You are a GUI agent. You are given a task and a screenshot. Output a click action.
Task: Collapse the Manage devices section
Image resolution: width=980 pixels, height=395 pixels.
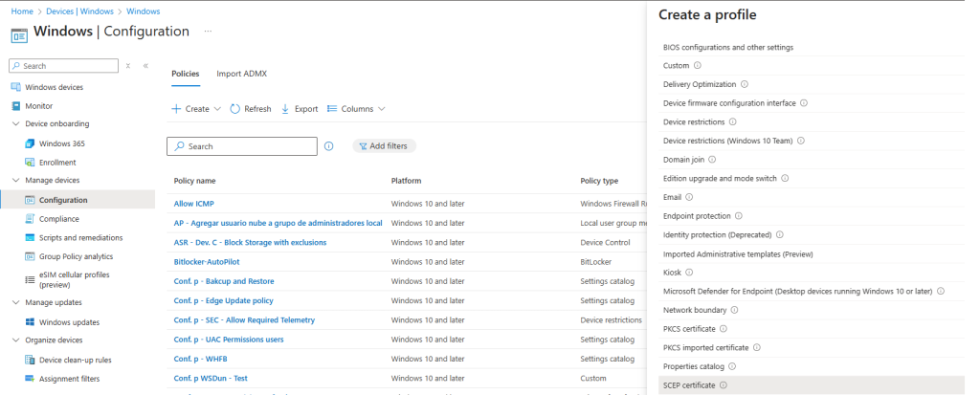(x=15, y=181)
